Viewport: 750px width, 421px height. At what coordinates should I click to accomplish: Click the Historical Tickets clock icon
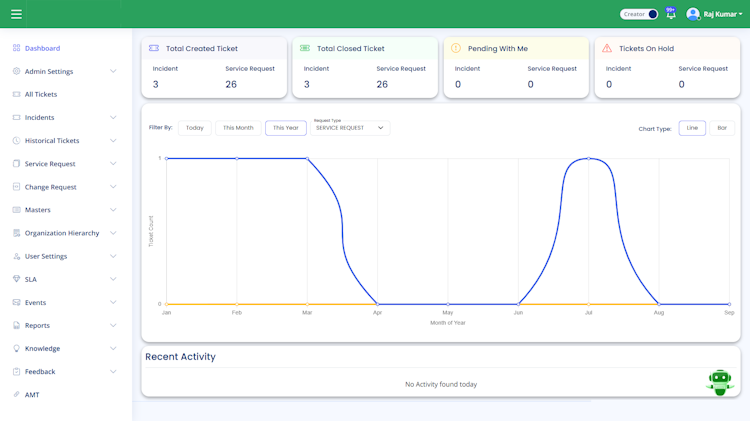16,140
